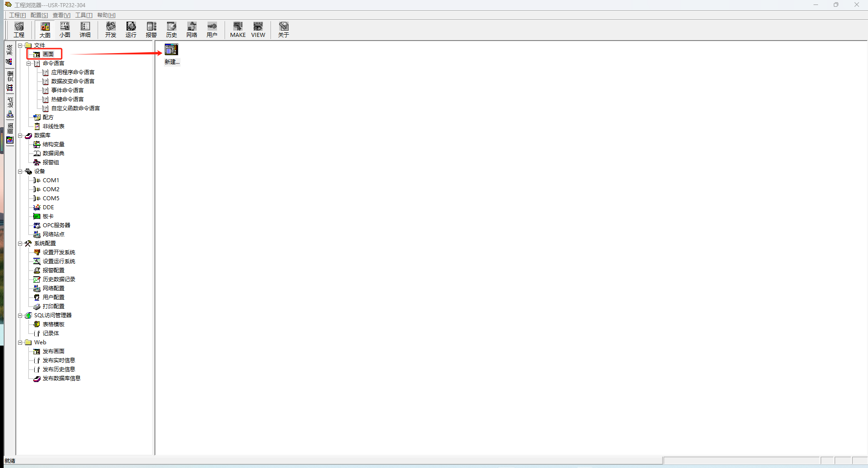868x468 pixels.
Task: Switch to the 变量 side tab
Action: [x=9, y=81]
